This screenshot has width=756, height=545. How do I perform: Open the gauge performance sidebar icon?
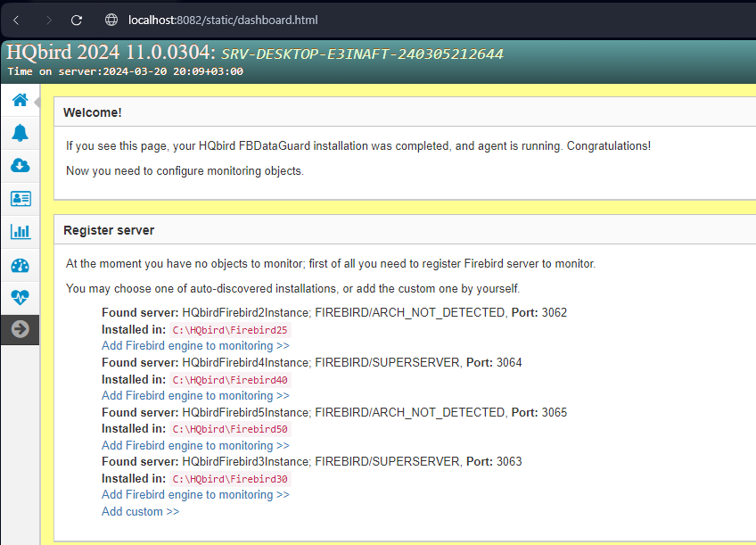pyautogui.click(x=20, y=265)
